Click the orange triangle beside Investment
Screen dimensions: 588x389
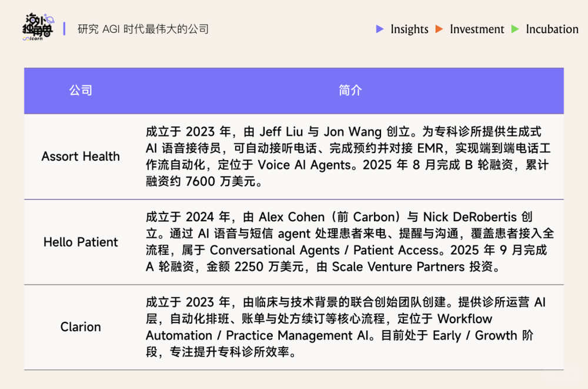(x=439, y=29)
